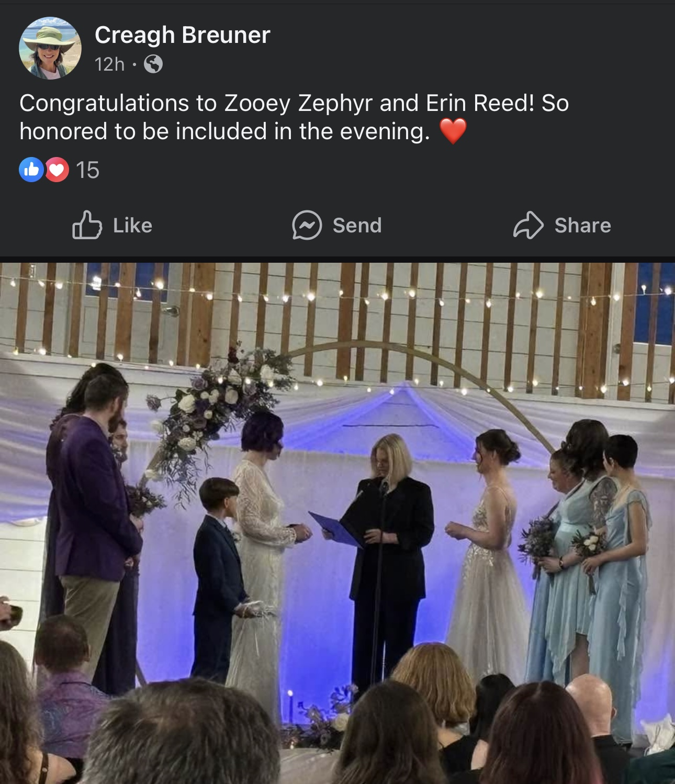The height and width of the screenshot is (784, 675).
Task: Click the Creagh Breuner author name
Action: (182, 35)
